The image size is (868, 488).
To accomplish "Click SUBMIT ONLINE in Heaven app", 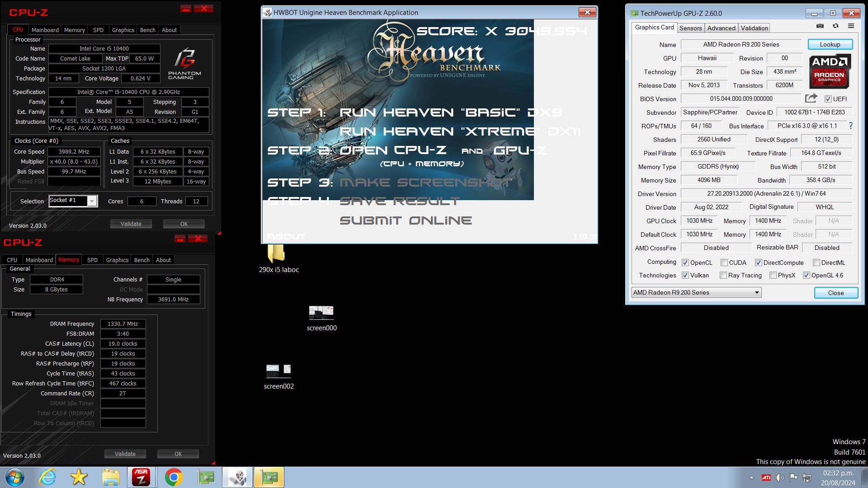I will [x=406, y=221].
